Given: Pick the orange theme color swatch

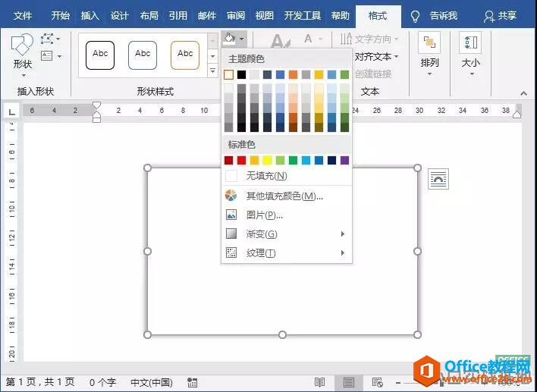Looking at the screenshot, I should coord(293,74).
